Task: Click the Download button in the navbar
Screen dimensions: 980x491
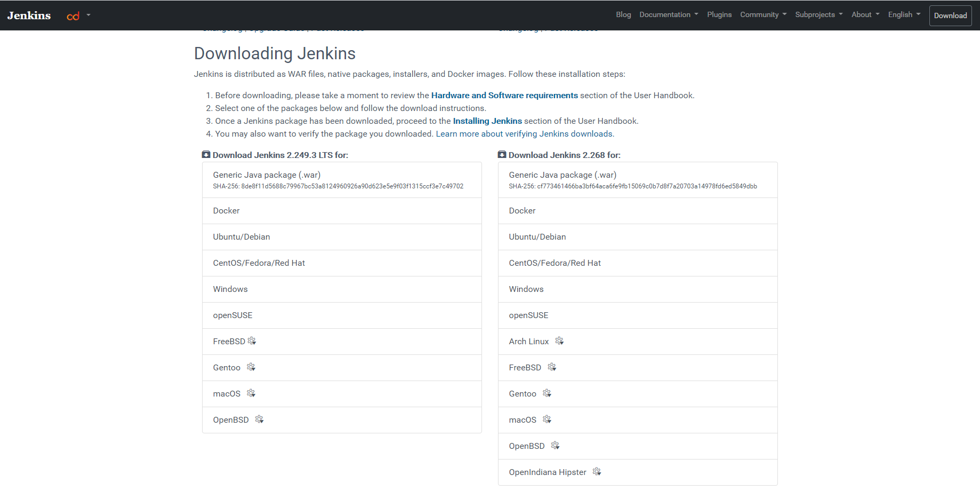Action: [x=950, y=15]
